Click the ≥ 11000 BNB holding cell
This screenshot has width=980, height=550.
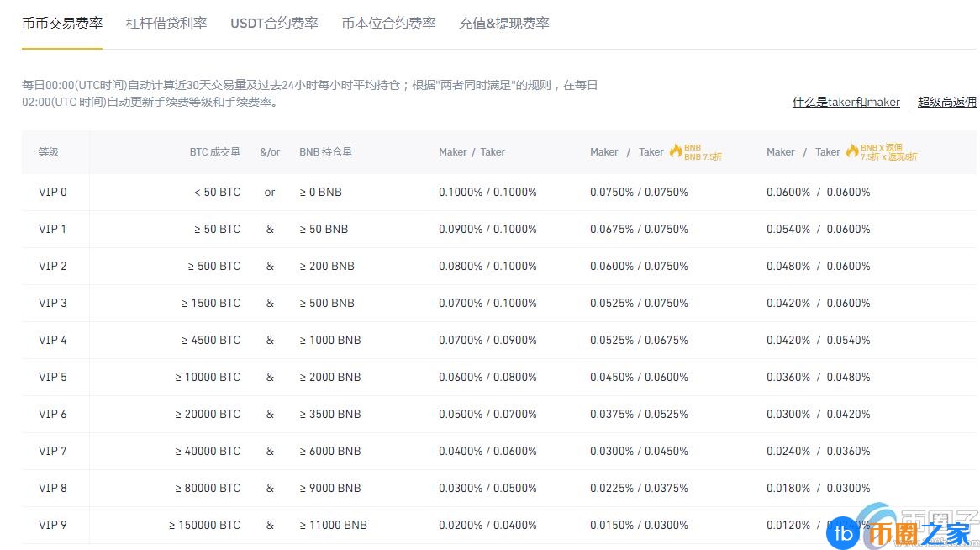[x=333, y=524]
